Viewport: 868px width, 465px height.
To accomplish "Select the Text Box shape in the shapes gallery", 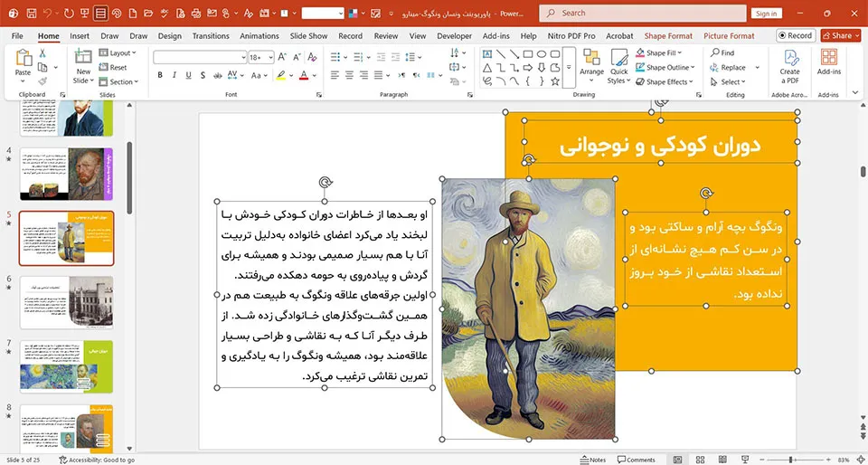I will click(x=487, y=53).
